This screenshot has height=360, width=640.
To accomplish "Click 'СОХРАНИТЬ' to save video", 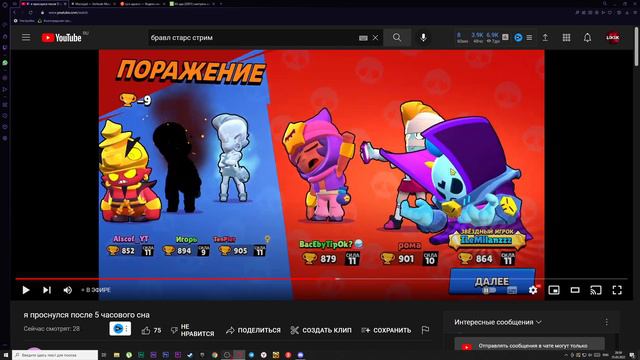I will click(x=386, y=330).
